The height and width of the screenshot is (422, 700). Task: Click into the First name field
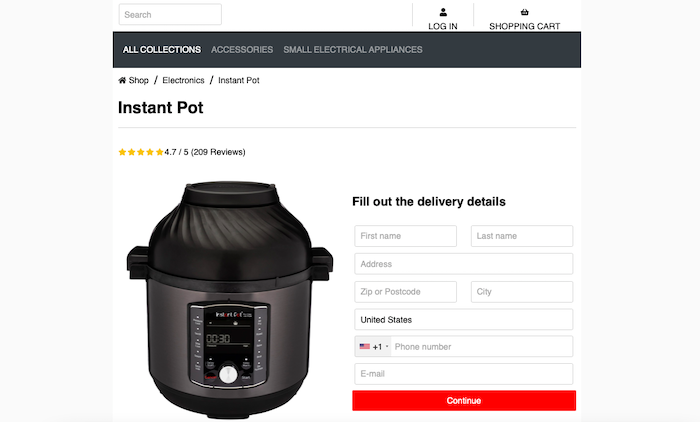[405, 236]
